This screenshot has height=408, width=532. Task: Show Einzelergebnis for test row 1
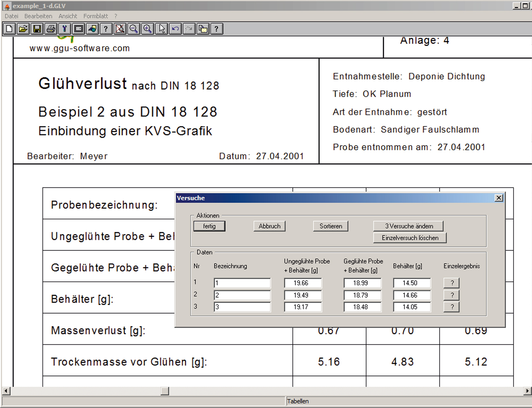pos(452,283)
